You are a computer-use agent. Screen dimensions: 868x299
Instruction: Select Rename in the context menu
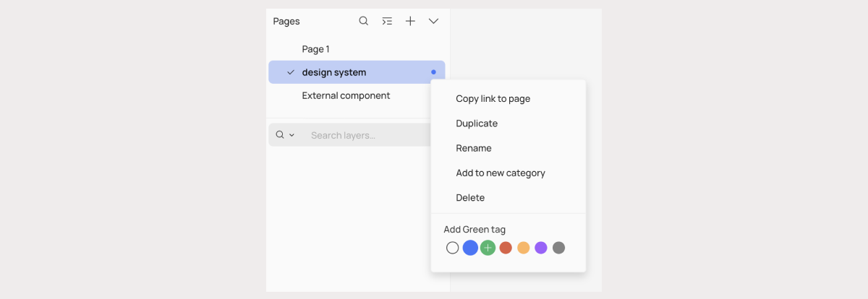(474, 148)
